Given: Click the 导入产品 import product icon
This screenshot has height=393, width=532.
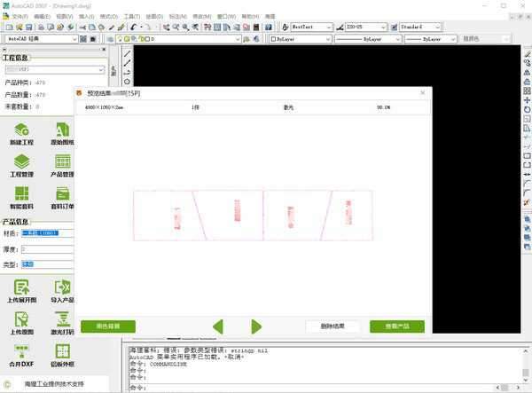Looking at the screenshot, I should point(63,290).
